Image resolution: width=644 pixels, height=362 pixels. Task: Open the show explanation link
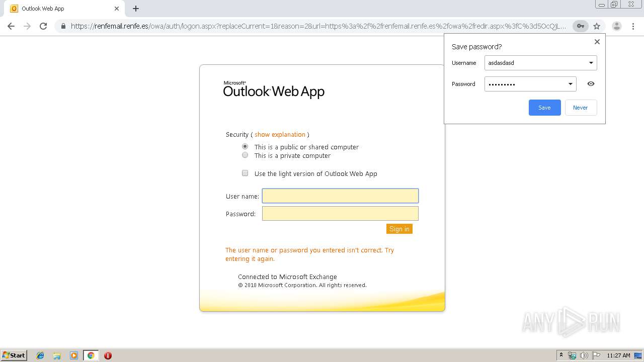pyautogui.click(x=280, y=134)
